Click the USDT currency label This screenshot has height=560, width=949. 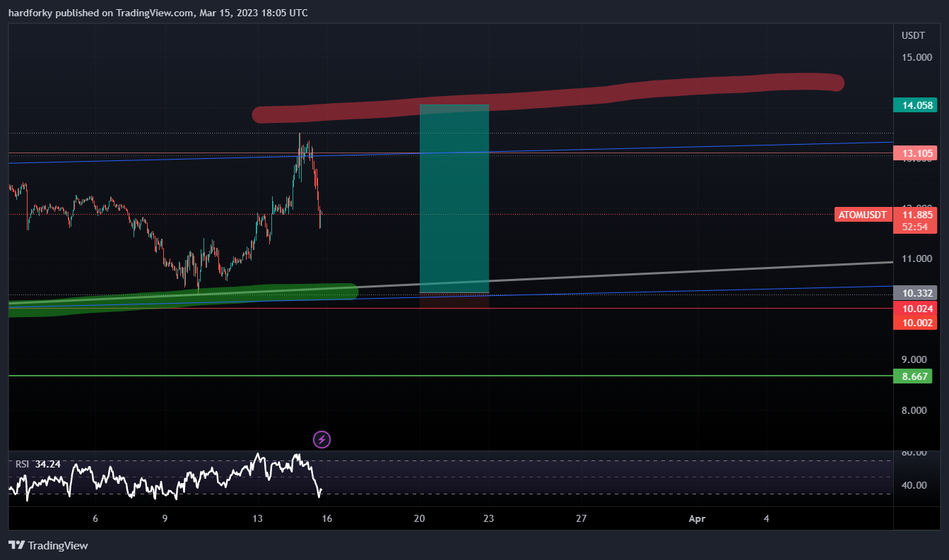[913, 35]
